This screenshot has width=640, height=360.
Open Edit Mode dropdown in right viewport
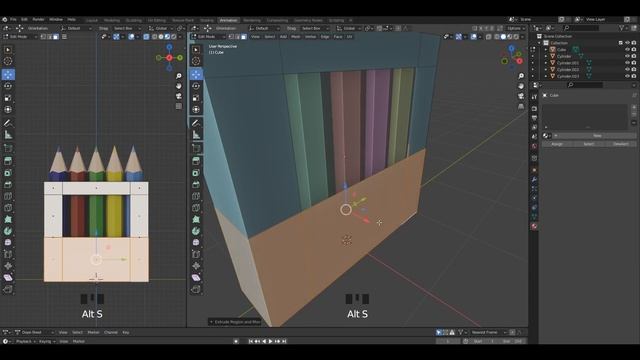pos(209,37)
